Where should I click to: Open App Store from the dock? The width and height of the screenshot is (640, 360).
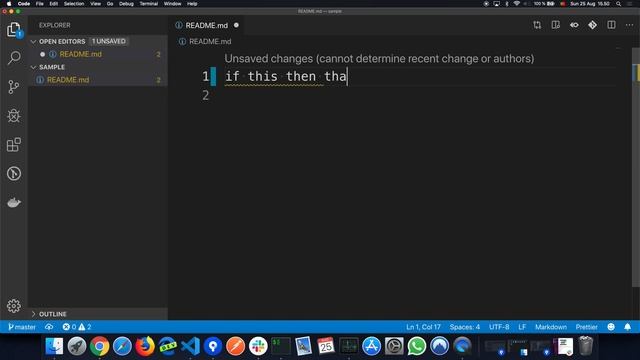[371, 346]
